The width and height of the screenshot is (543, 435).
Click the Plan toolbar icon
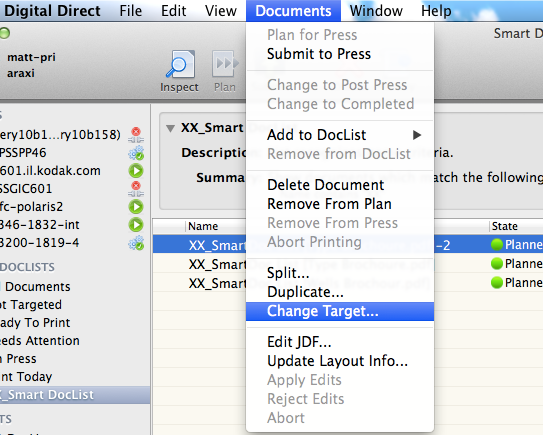tap(225, 64)
